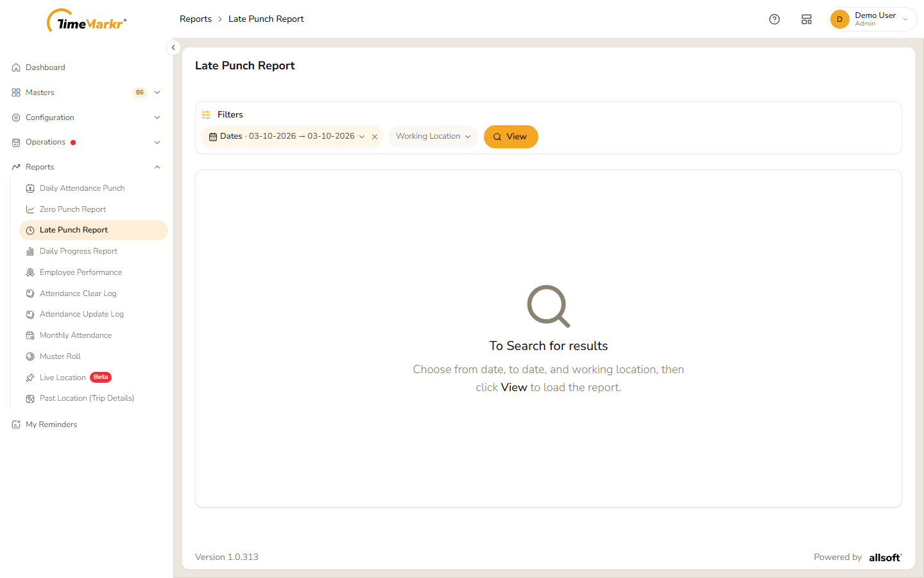Open Employee Performance report

click(94, 272)
